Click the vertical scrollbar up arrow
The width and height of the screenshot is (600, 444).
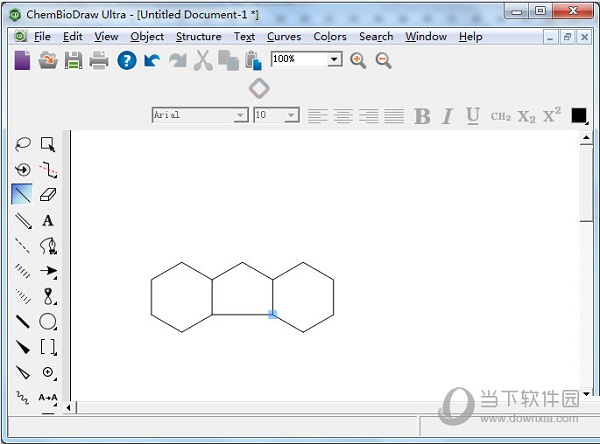click(586, 137)
